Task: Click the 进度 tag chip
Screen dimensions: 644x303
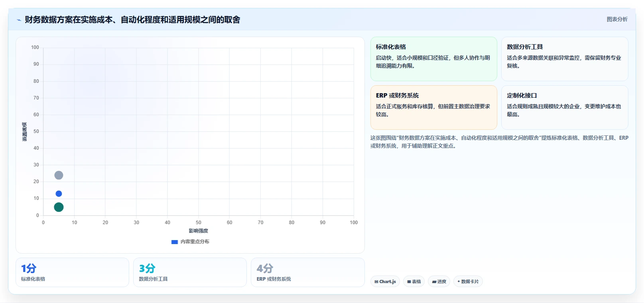Action: pos(439,281)
